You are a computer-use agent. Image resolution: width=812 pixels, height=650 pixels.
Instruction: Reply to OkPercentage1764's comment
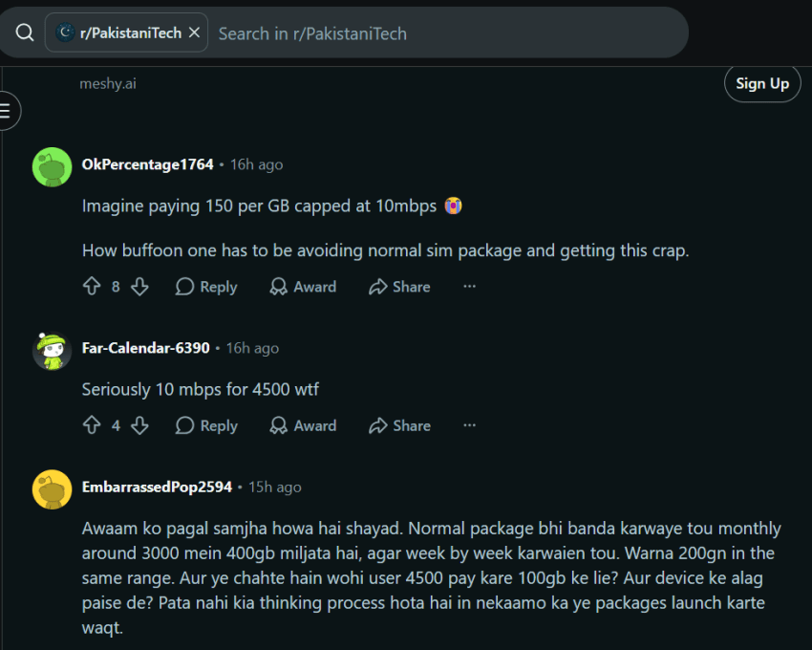pyautogui.click(x=206, y=287)
